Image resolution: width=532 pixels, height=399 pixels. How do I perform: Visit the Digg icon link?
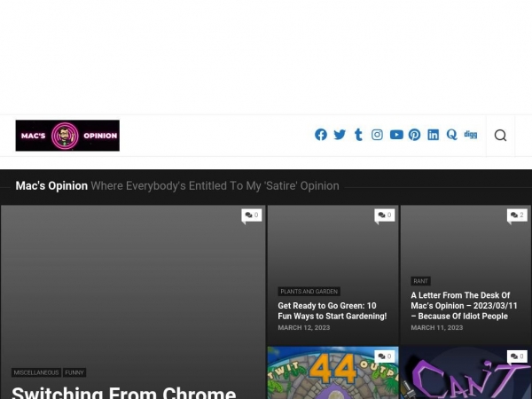[471, 135]
